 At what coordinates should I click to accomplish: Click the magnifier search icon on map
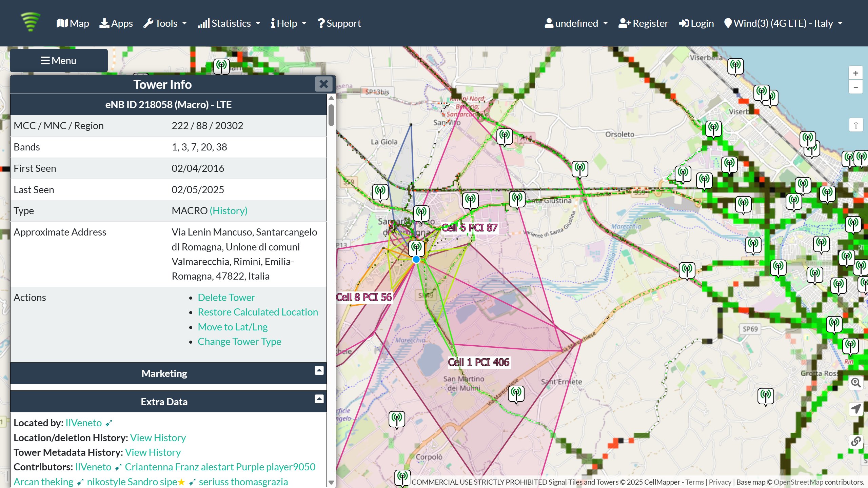click(855, 383)
